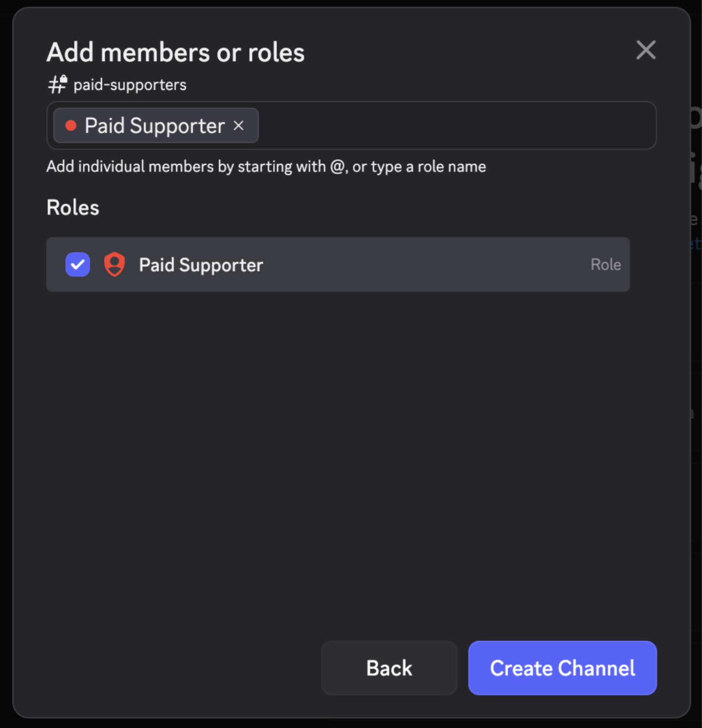Click the Roles section heading
702x728 pixels.
click(x=73, y=207)
